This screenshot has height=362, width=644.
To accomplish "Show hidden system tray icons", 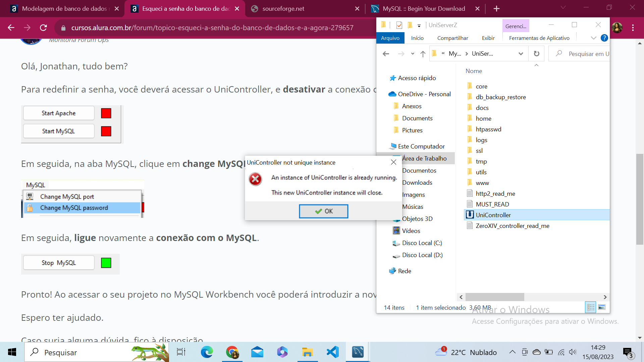I will (512, 352).
